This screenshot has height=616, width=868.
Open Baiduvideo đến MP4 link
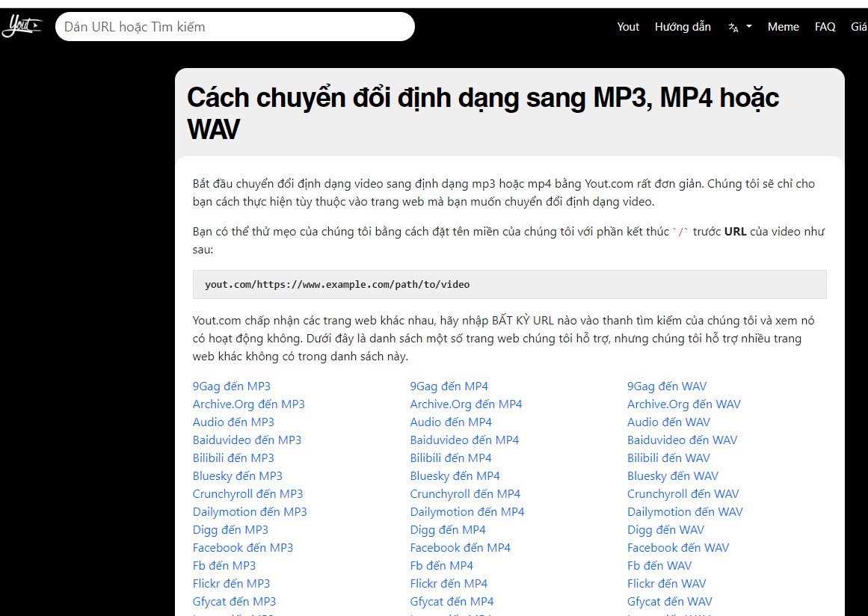coord(464,440)
